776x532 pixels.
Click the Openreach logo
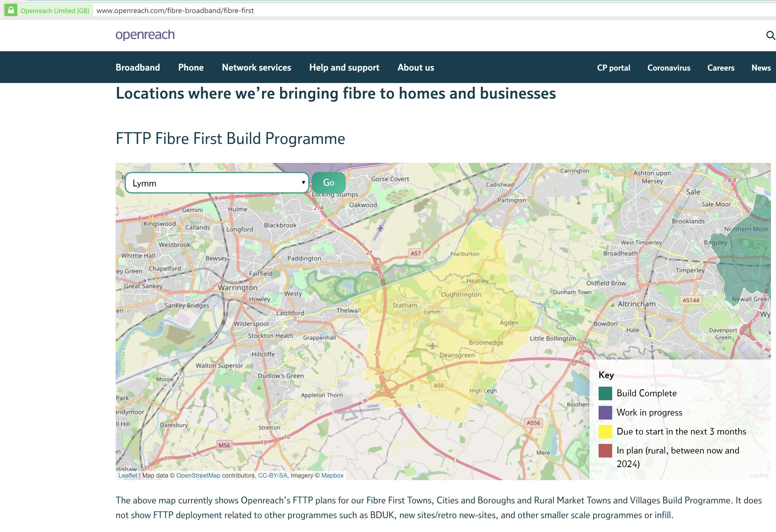(145, 35)
